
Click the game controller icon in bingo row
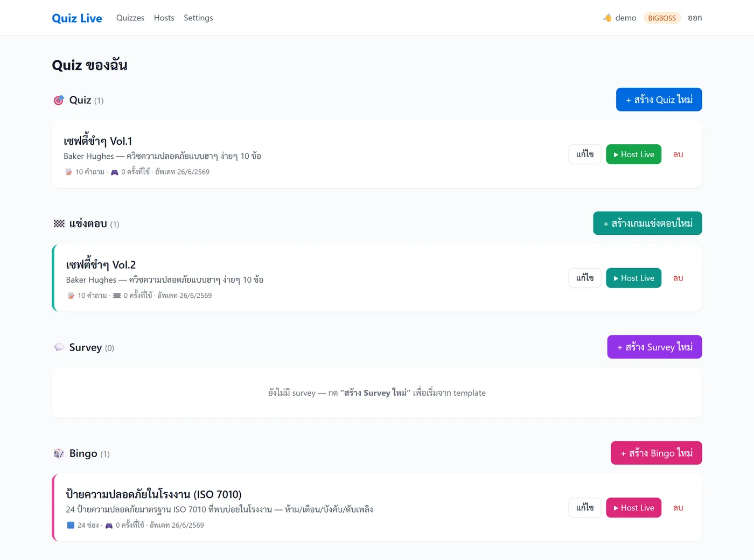[109, 526]
